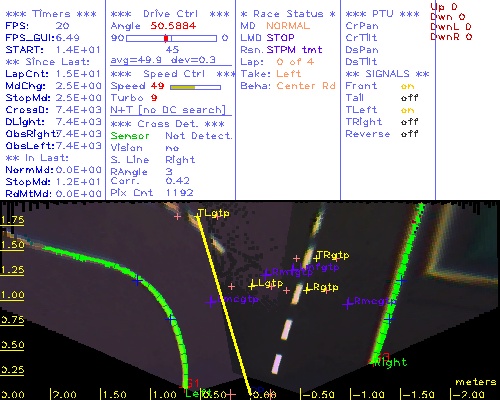This screenshot has width=500, height=400.
Task: Click the Angle value 50.5884
Action: click(x=173, y=26)
